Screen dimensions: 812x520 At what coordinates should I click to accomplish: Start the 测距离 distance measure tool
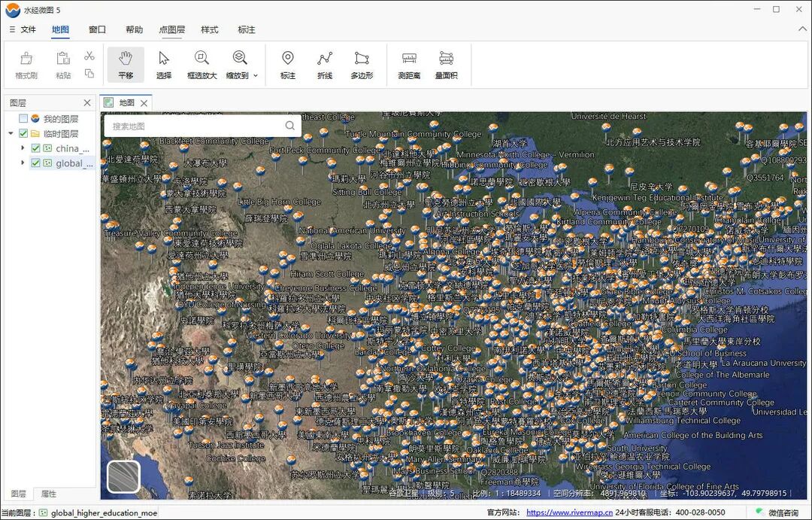pos(409,65)
